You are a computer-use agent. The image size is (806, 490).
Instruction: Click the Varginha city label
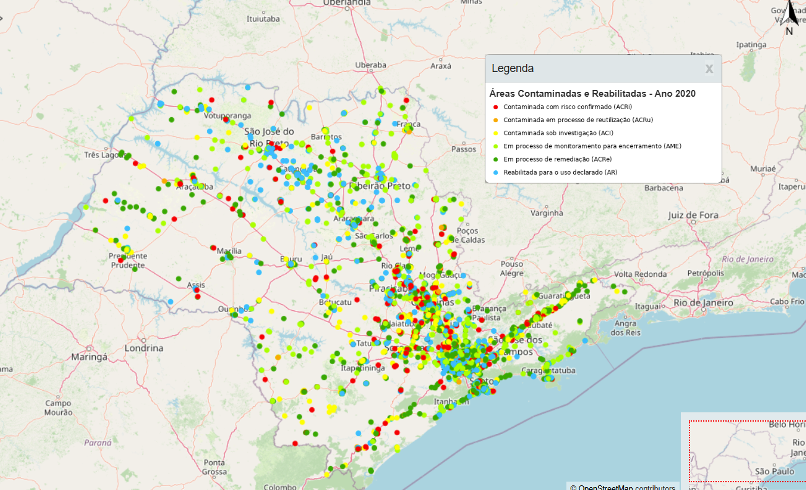click(x=547, y=213)
